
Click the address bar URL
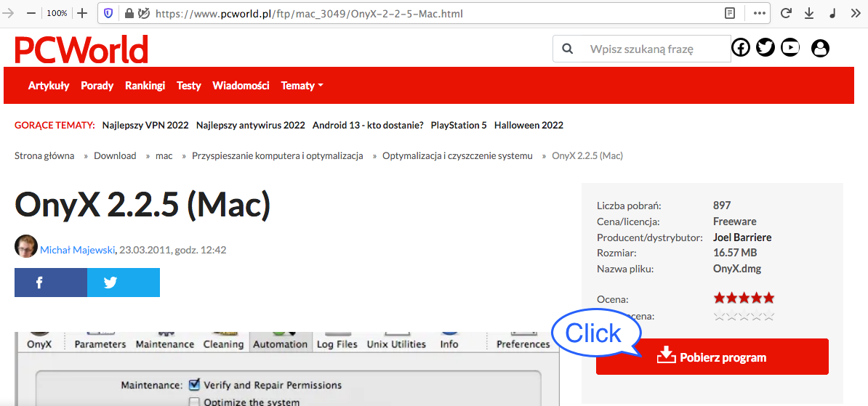tap(309, 13)
